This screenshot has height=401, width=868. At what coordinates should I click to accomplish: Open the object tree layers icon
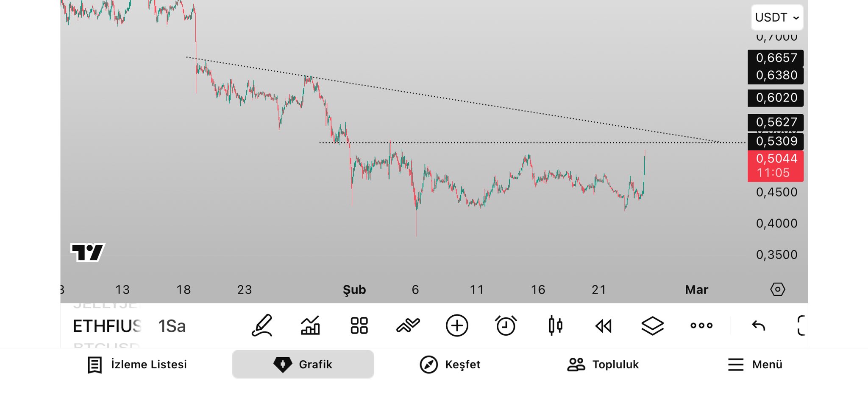[x=652, y=326]
